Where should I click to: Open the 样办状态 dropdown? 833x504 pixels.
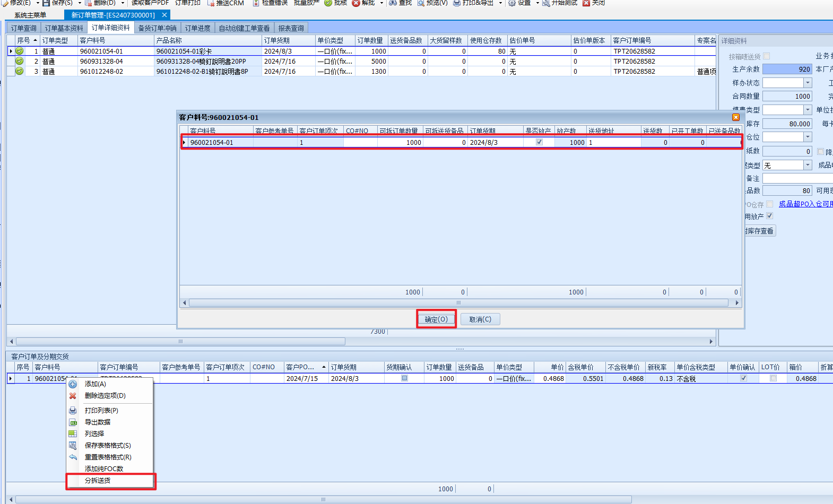pos(808,83)
